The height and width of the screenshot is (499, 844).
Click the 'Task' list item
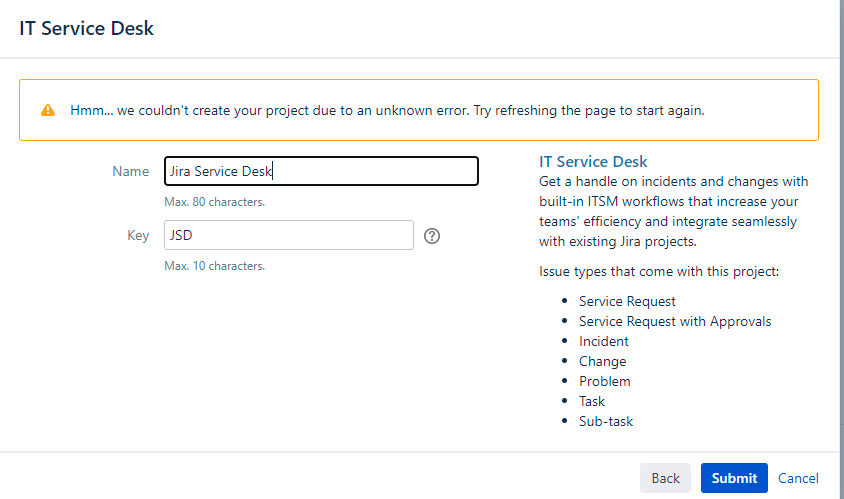[x=592, y=401]
